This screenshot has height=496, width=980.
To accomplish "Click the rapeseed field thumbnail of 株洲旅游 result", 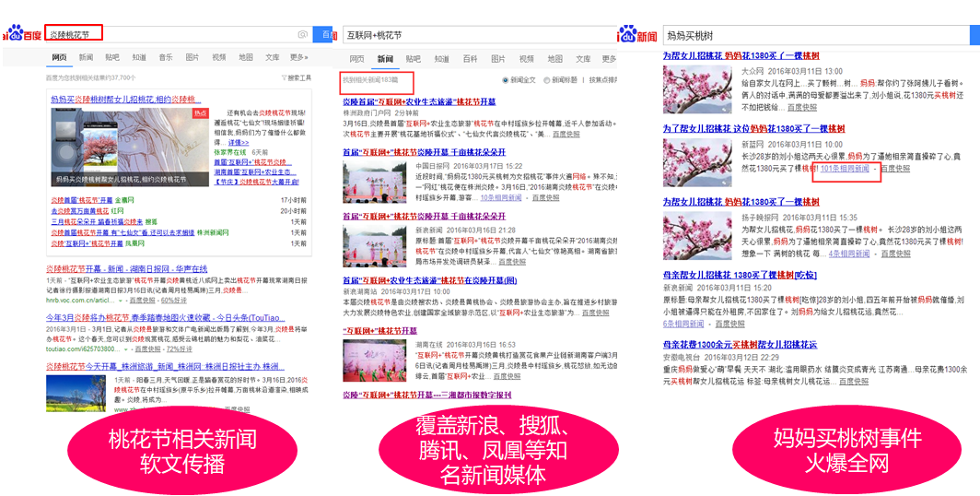I will point(76,393).
